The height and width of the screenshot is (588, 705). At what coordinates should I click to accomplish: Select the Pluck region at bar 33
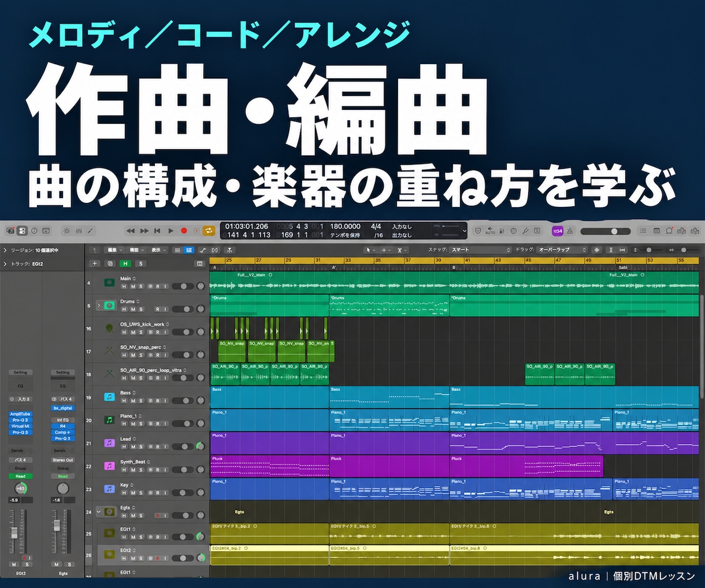coord(389,465)
